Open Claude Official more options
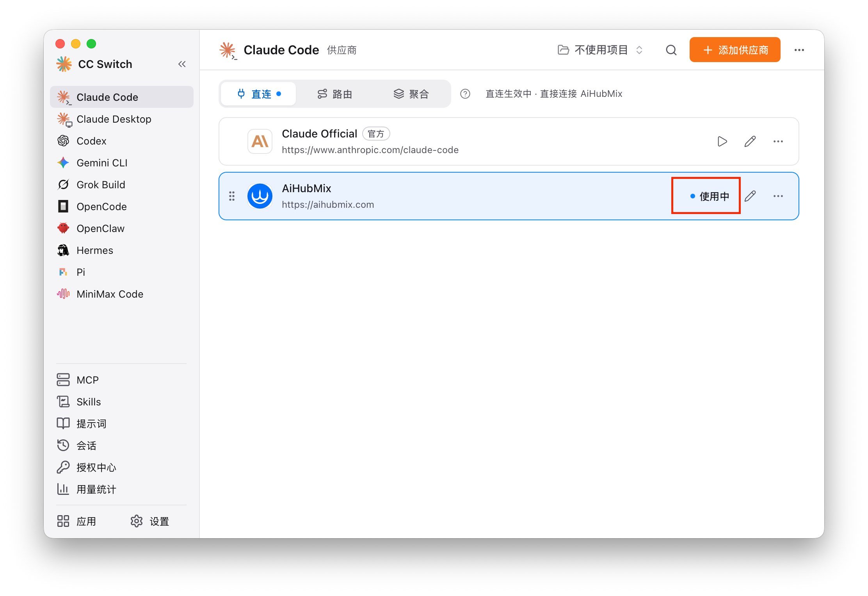The image size is (868, 596). point(778,141)
